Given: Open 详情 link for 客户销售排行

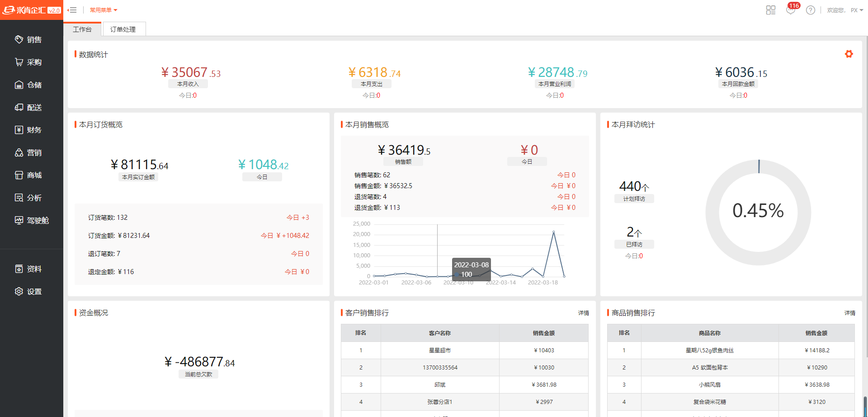Looking at the screenshot, I should point(583,313).
